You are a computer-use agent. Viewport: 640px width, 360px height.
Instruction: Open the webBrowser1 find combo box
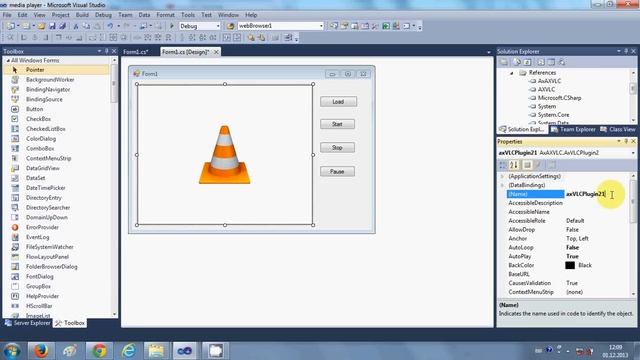[x=321, y=26]
